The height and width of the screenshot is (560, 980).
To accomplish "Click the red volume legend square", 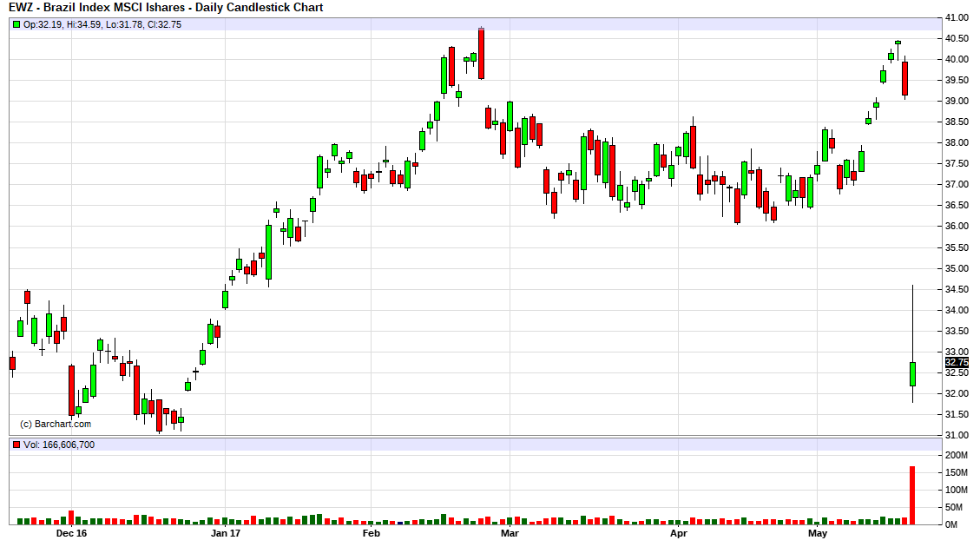I will pos(16,445).
